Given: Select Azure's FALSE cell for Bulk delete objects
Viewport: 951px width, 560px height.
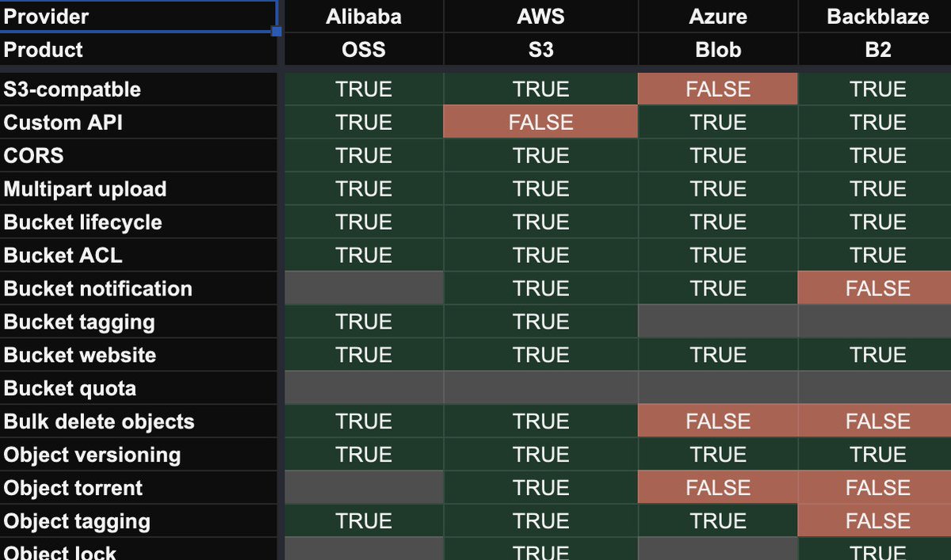Looking at the screenshot, I should (x=718, y=421).
